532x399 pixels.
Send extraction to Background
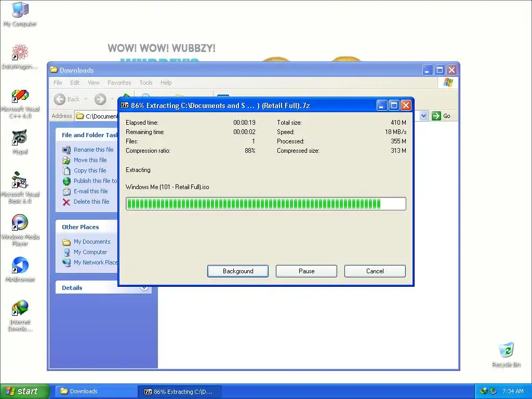(x=238, y=271)
